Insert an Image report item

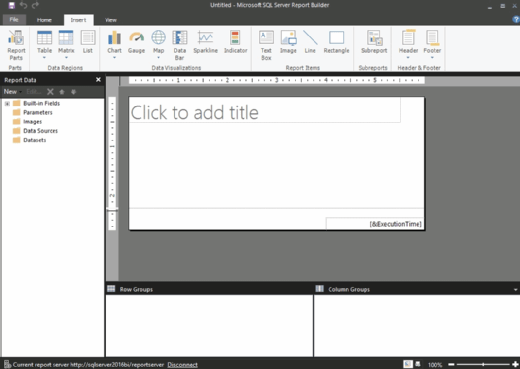click(x=288, y=42)
